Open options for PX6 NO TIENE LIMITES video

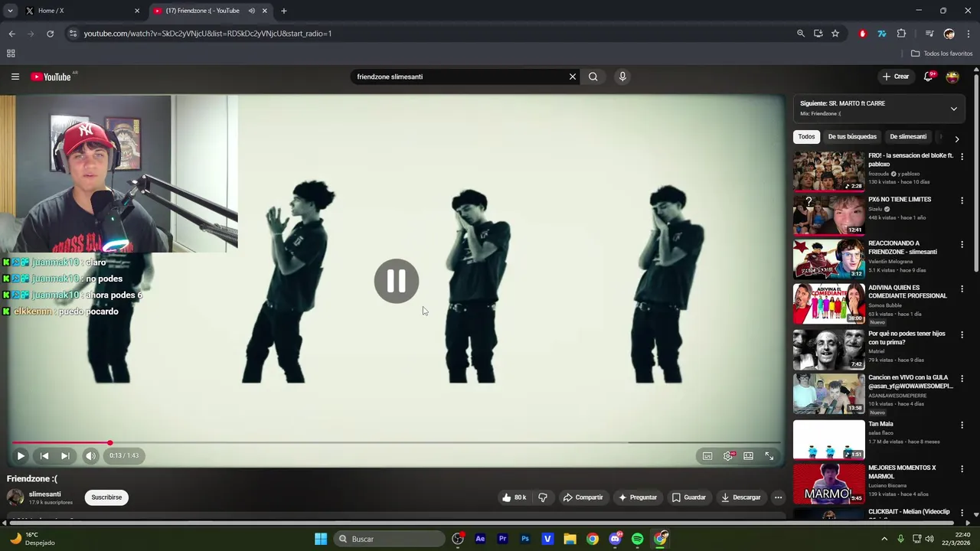click(x=962, y=201)
